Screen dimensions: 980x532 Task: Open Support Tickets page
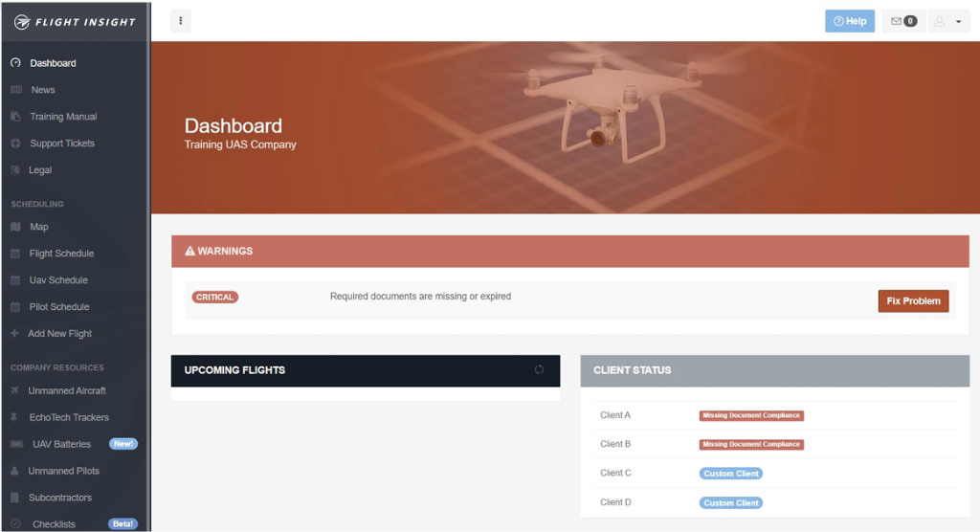click(62, 144)
